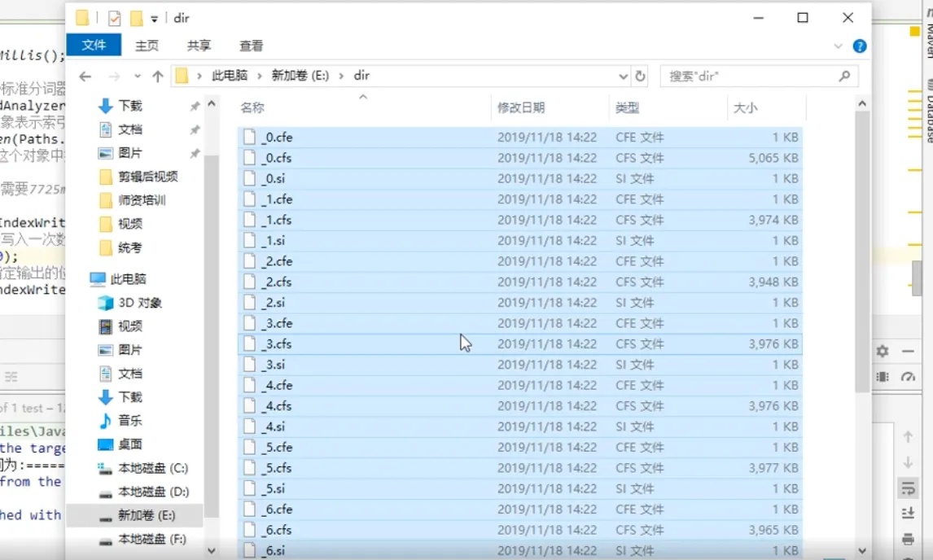The height and width of the screenshot is (560, 933).
Task: Focus the 搜索"dir" search box
Action: [759, 77]
